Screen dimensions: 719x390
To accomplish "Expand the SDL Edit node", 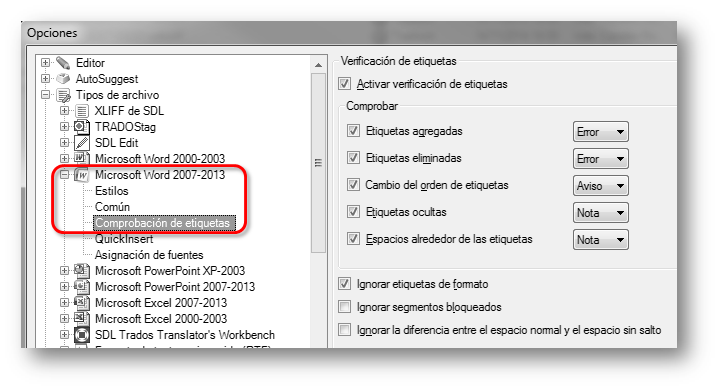I will point(64,143).
